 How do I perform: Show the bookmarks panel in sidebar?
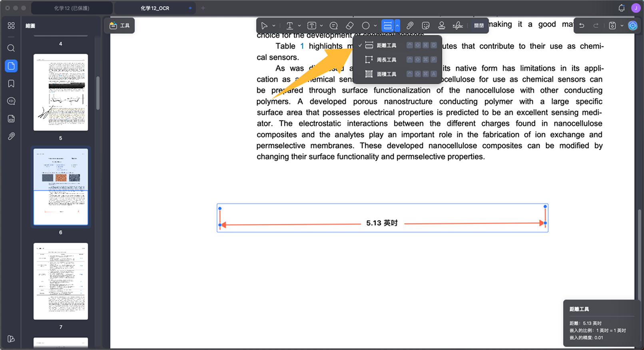click(x=11, y=84)
